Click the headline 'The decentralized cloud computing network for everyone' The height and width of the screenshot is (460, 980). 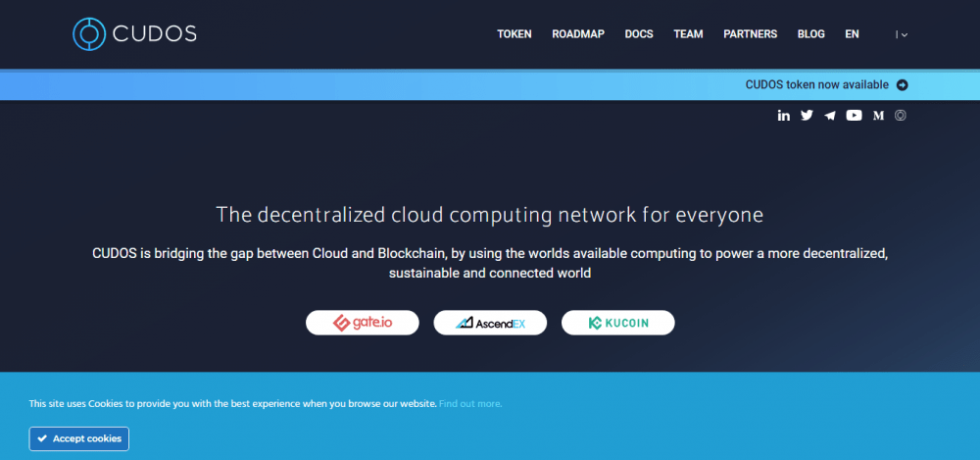pos(489,216)
